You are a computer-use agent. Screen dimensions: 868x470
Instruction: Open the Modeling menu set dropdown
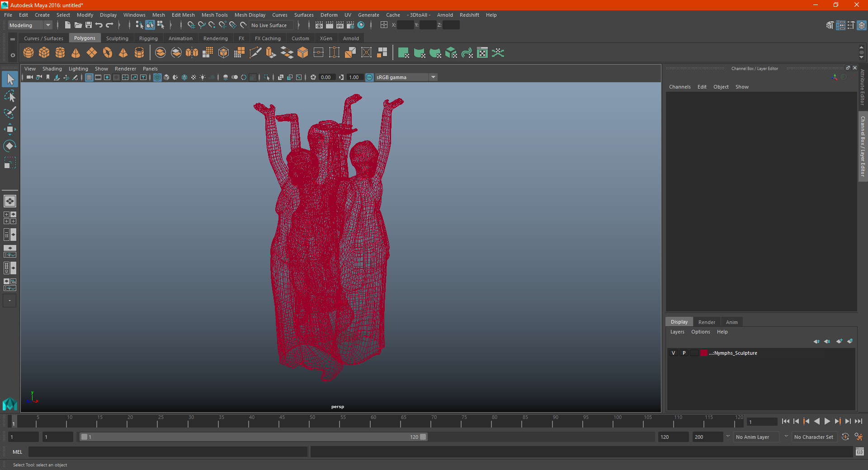pos(30,25)
